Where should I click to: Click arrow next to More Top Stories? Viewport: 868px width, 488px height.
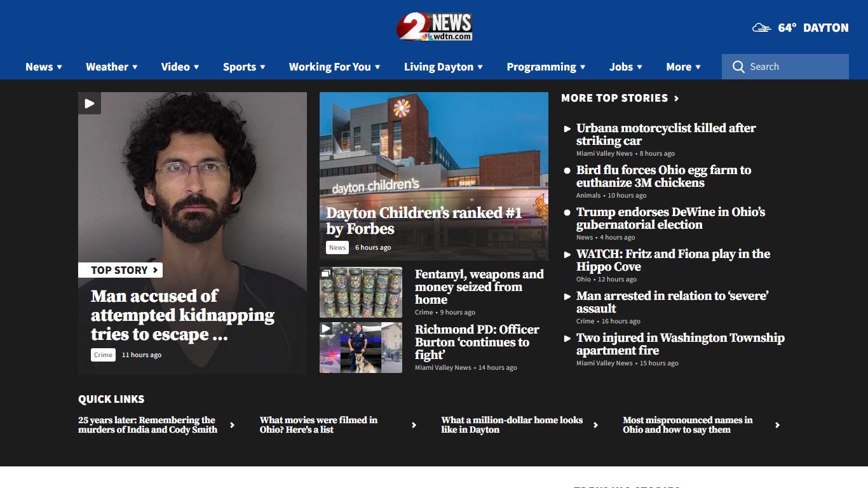[676, 98]
